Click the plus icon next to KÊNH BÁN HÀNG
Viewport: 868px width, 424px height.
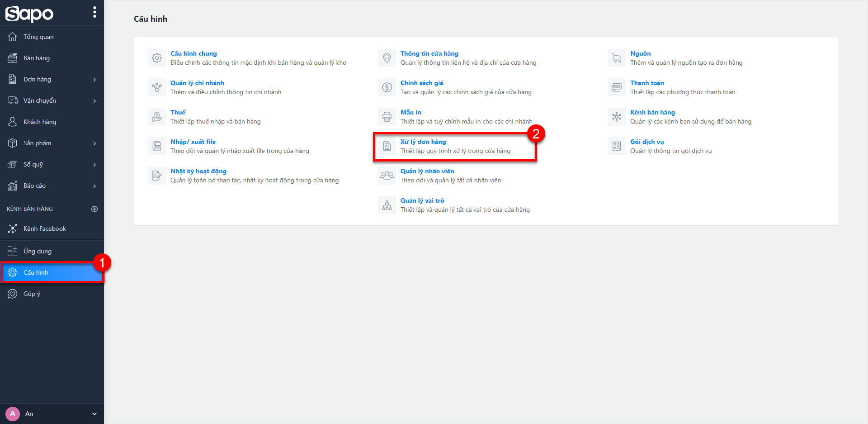[94, 209]
